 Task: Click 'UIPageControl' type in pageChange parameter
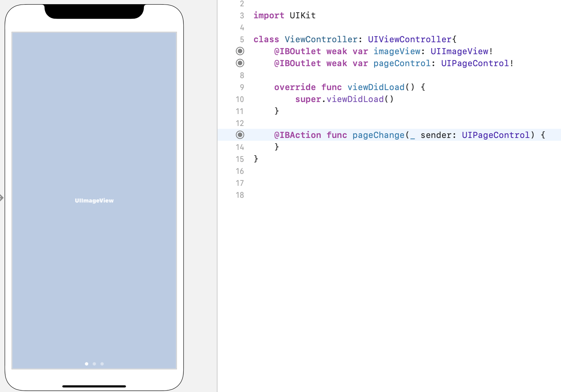pos(496,135)
